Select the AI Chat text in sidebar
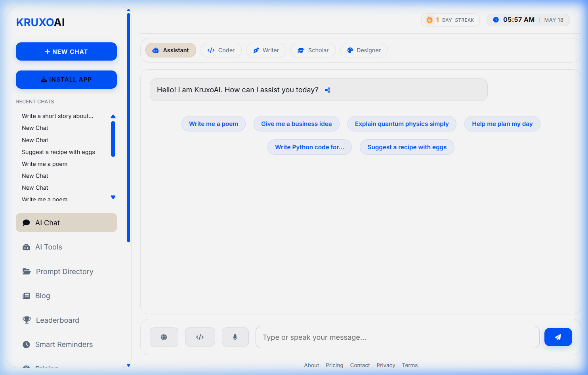588x375 pixels. tap(48, 223)
